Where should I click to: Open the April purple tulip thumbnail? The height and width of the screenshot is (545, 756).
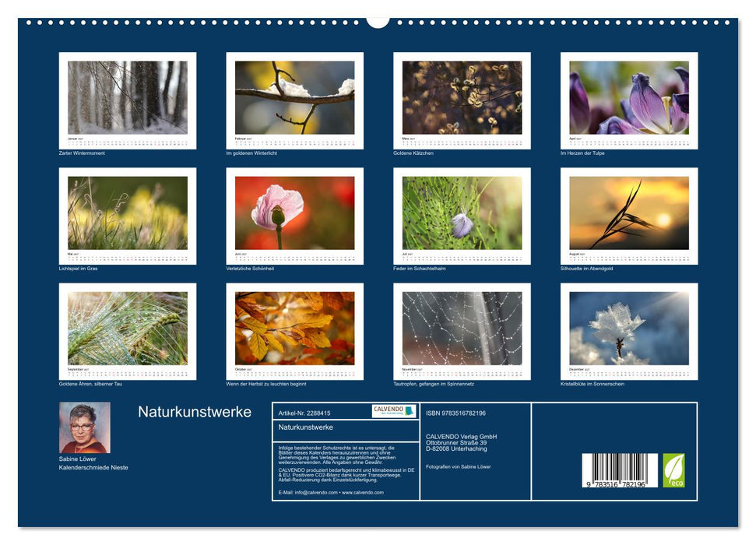click(x=629, y=100)
